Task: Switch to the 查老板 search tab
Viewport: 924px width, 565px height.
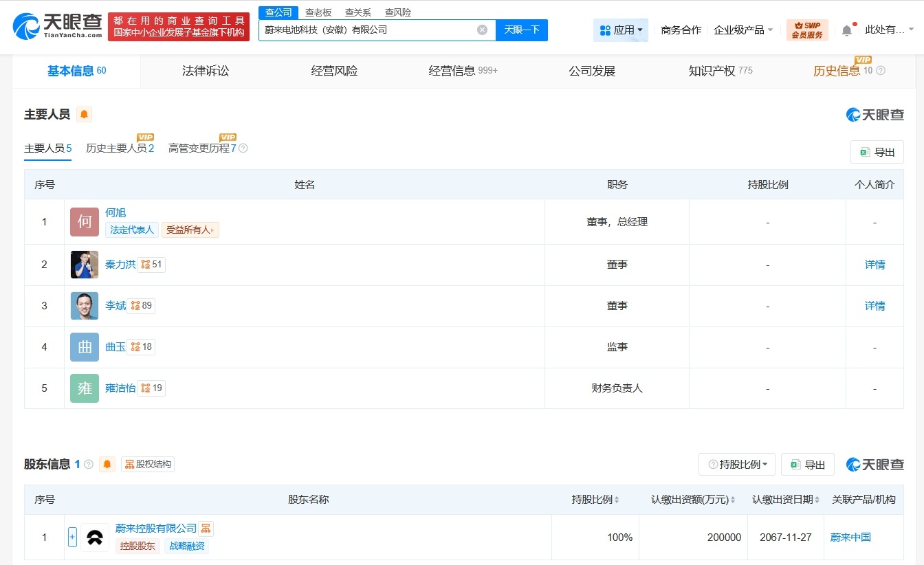Action: coord(318,12)
